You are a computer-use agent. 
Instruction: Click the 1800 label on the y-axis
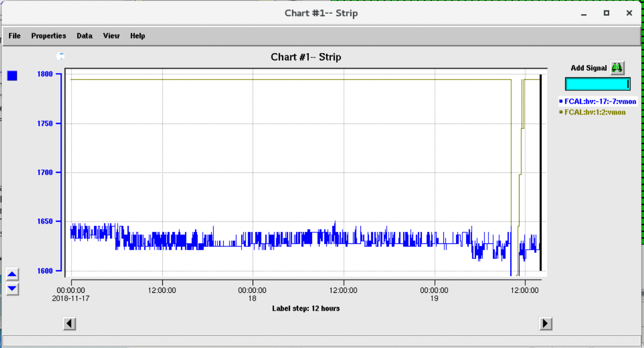(x=45, y=74)
